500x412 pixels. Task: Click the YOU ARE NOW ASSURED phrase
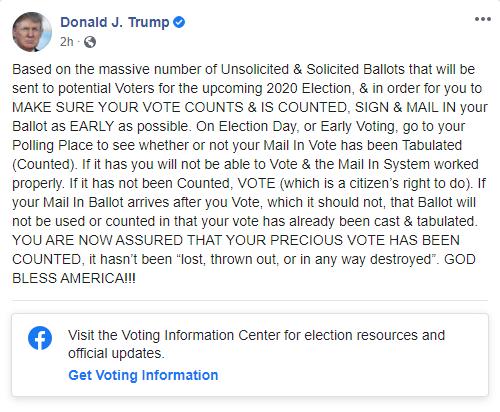click(98, 240)
